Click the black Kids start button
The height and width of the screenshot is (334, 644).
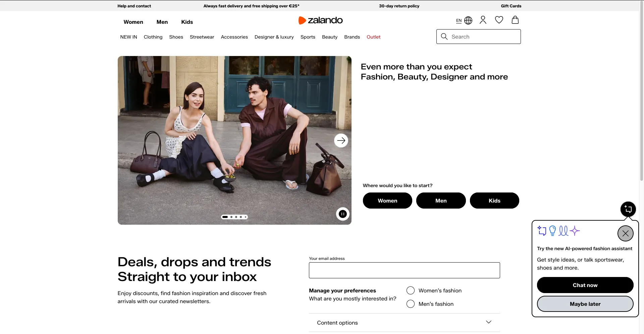[494, 201]
